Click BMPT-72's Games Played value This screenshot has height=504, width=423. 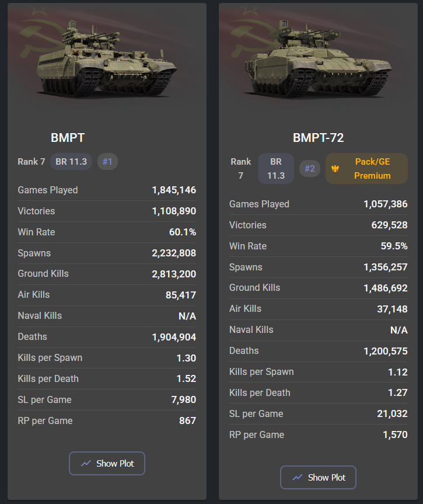[x=385, y=204]
